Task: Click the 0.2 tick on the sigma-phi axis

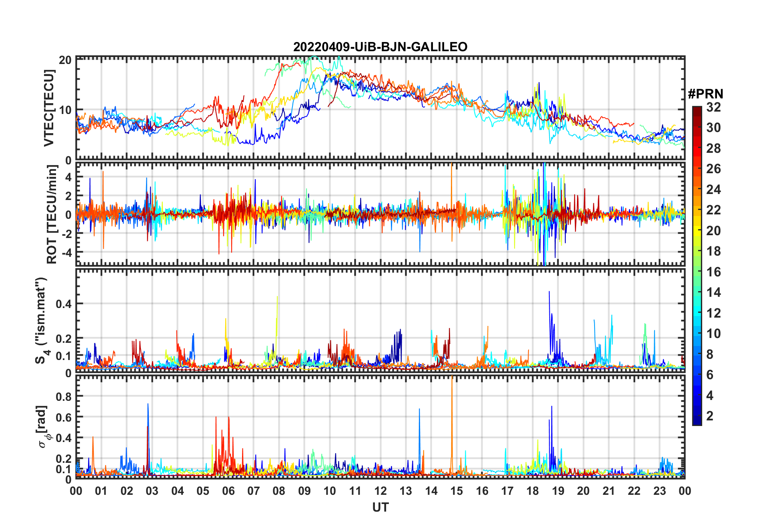Action: coord(64,459)
